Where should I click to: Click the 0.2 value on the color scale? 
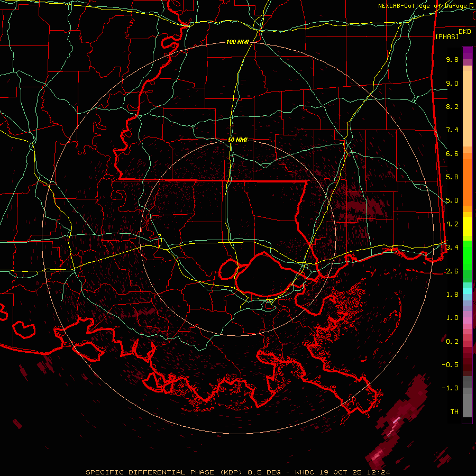point(452,342)
